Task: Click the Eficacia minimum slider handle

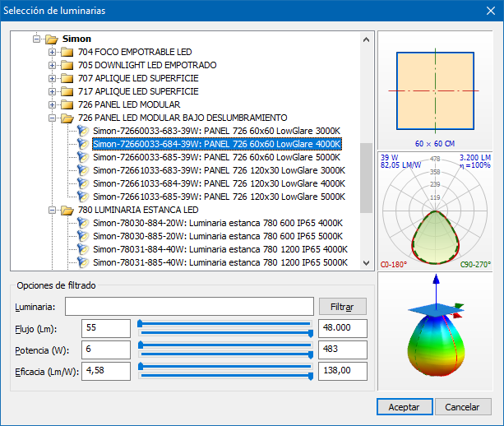Action: pyautogui.click(x=141, y=366)
